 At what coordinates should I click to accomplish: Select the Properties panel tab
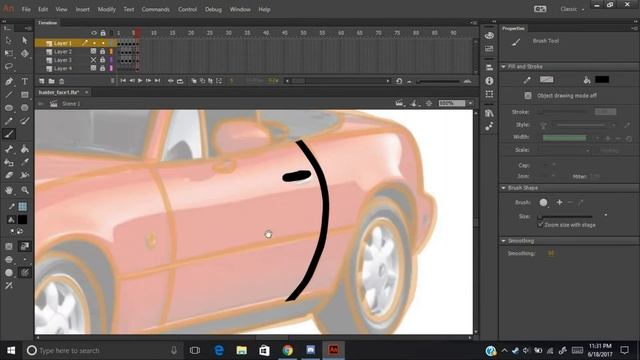[x=513, y=28]
